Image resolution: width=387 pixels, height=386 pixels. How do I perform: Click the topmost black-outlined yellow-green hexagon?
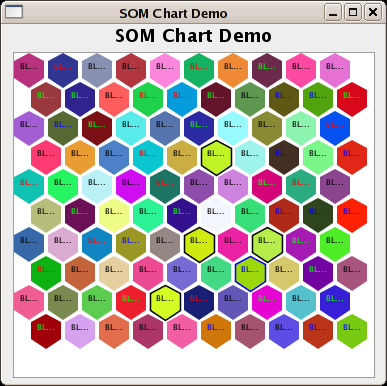216,157
